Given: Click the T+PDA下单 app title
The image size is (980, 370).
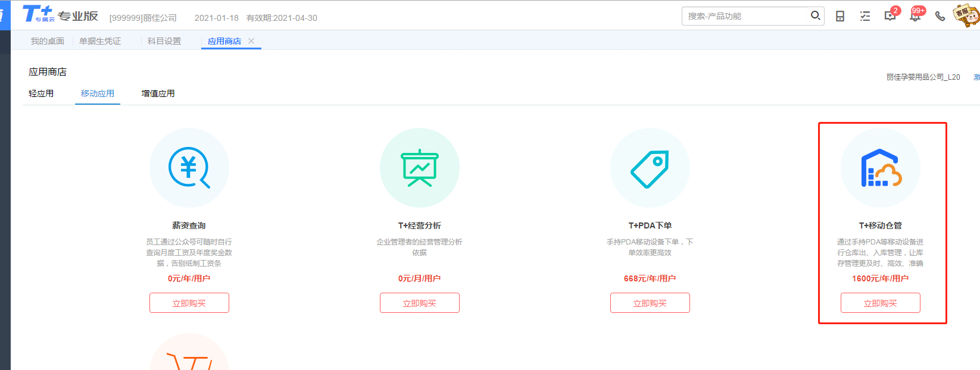Looking at the screenshot, I should click(650, 225).
